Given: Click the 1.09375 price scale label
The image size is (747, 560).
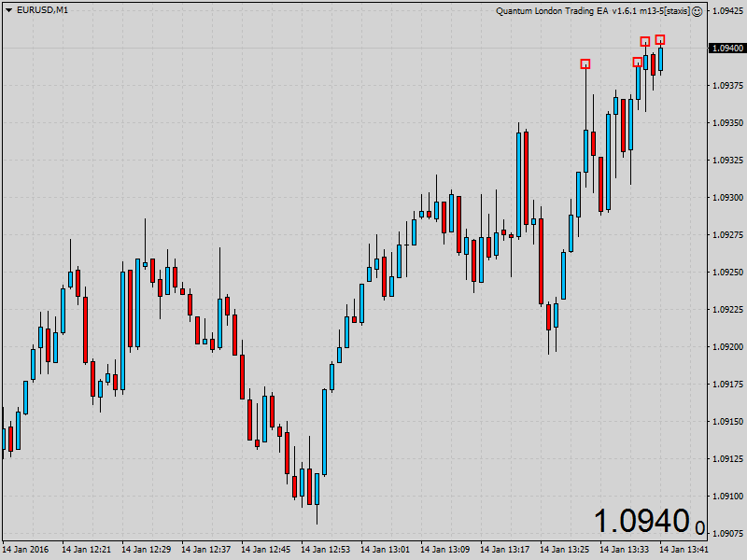Looking at the screenshot, I should 728,86.
